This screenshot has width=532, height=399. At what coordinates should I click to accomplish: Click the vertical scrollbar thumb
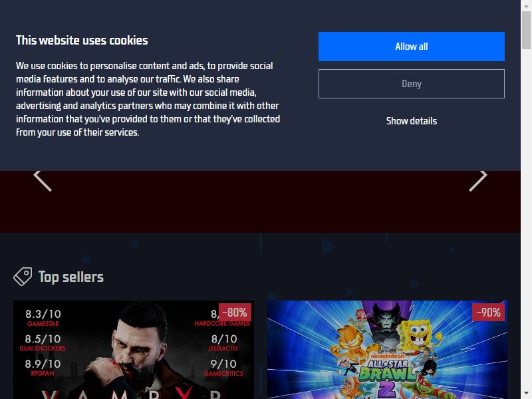point(526,31)
